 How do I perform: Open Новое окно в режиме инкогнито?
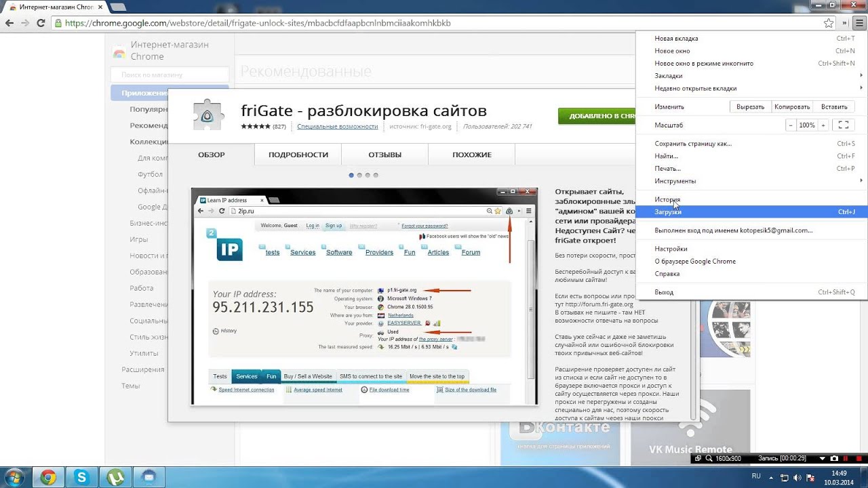(751, 63)
